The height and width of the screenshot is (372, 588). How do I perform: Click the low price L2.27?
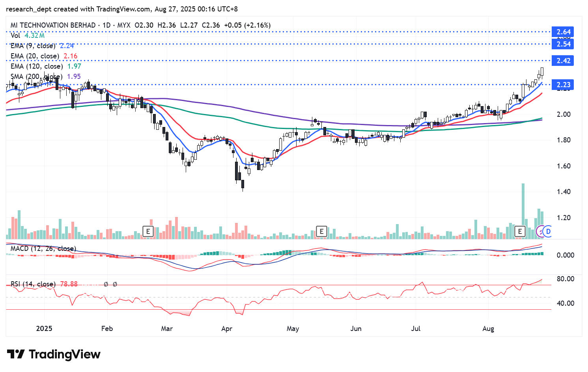coord(189,25)
